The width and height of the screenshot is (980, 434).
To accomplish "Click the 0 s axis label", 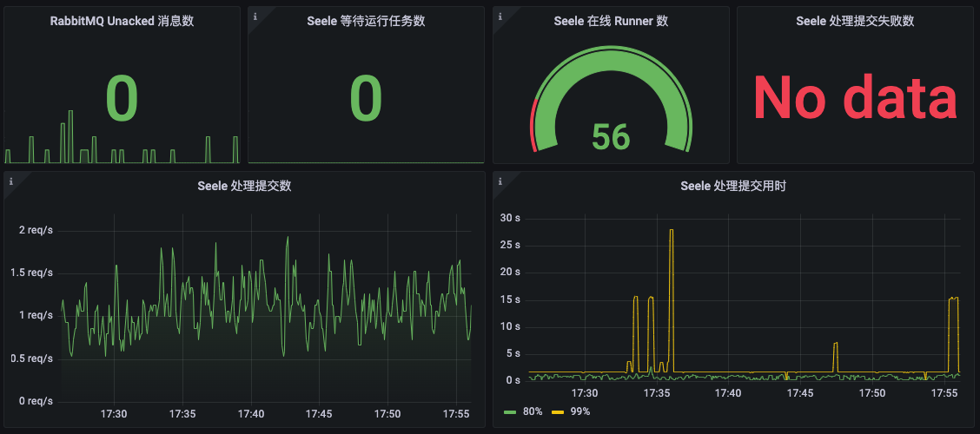I will click(513, 380).
